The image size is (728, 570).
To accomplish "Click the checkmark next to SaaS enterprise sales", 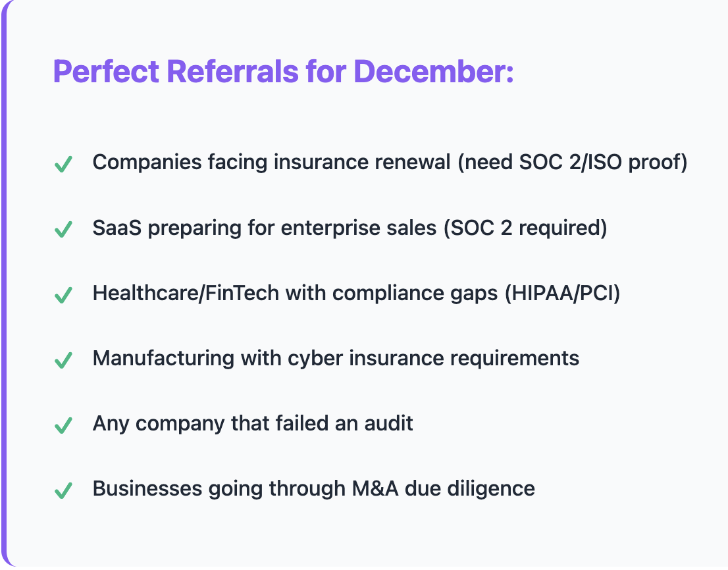I will point(63,229).
